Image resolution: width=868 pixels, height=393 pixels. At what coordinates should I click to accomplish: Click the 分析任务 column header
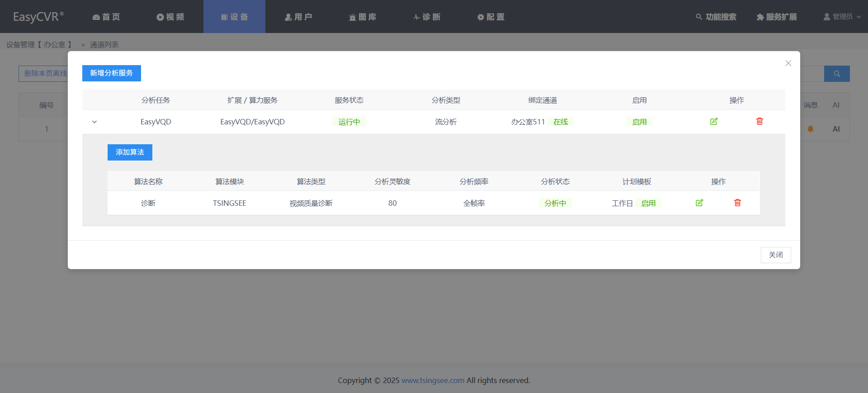tap(156, 100)
